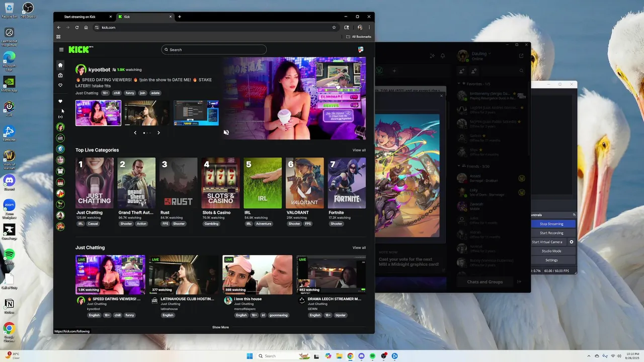Collapse Favorites group in Battle.net
Image resolution: width=644 pixels, height=362 pixels.
[x=459, y=84]
